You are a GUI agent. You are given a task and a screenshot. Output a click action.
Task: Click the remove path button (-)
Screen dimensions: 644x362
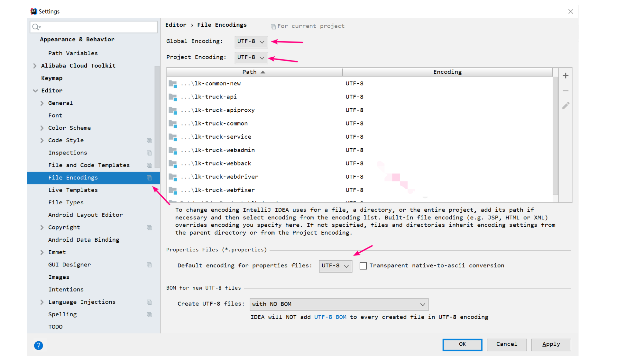pos(566,91)
